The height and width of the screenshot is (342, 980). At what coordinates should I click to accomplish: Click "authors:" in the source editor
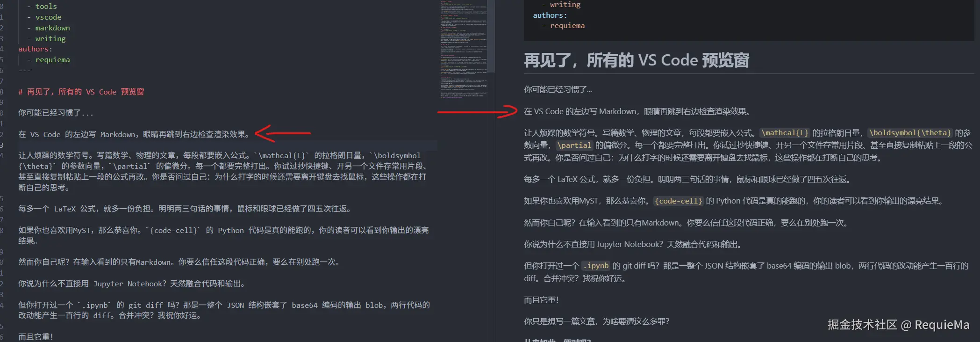[36, 49]
